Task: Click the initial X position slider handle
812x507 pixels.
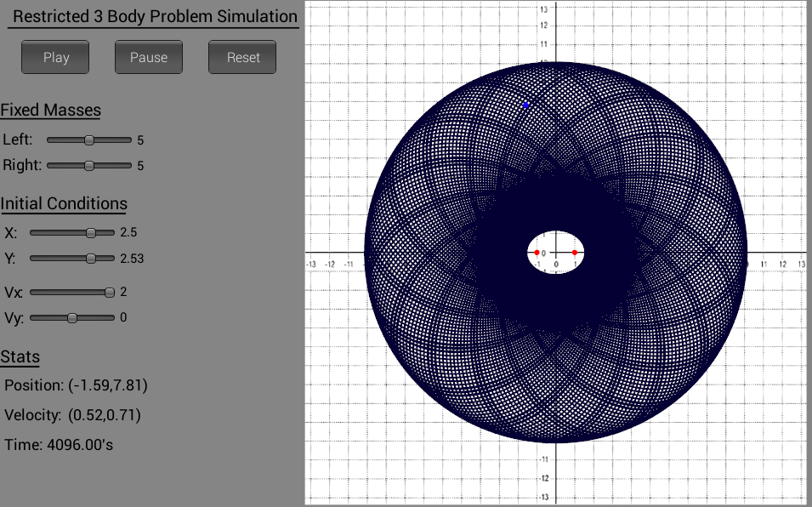Action: 91,232
